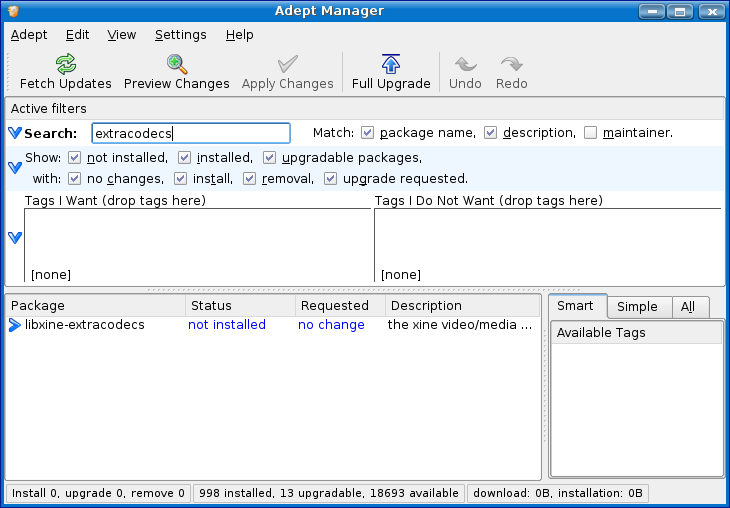Click the not installed status text
The height and width of the screenshot is (508, 730).
(227, 325)
